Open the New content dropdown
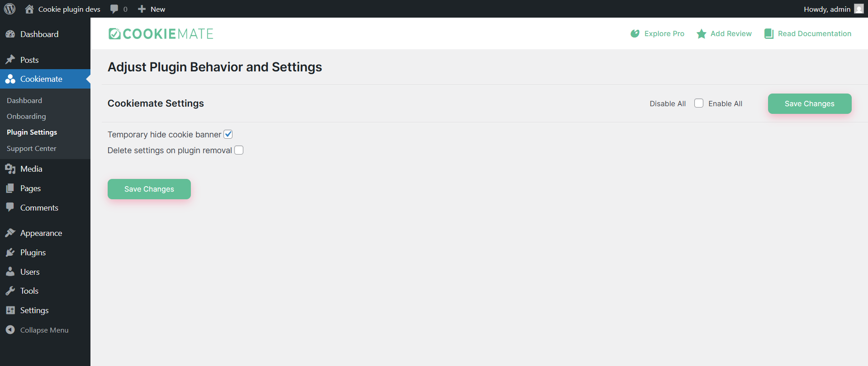Screen dimensions: 868x366 coord(152,9)
